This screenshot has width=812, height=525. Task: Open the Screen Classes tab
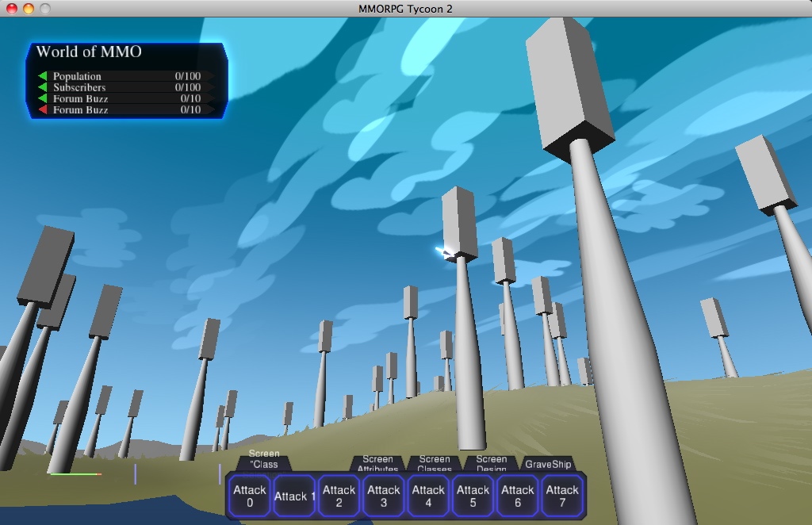point(435,463)
